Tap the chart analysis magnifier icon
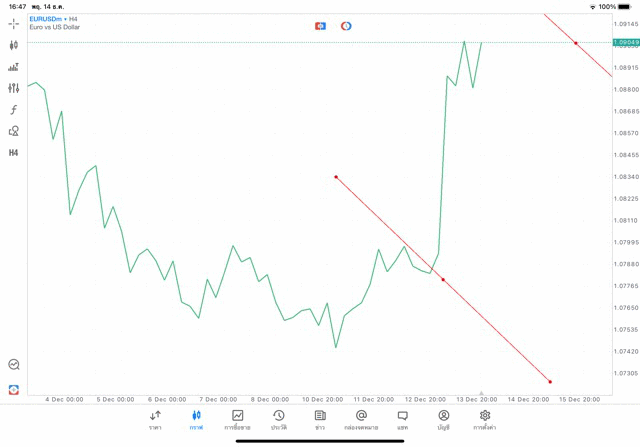 tap(14, 365)
